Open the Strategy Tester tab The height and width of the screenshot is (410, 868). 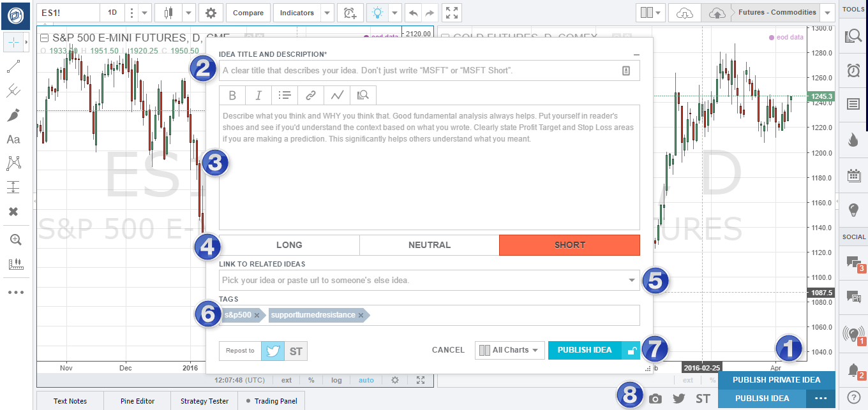204,400
